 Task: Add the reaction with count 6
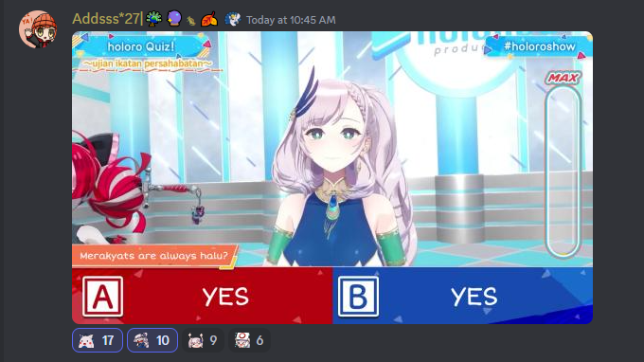pyautogui.click(x=249, y=340)
